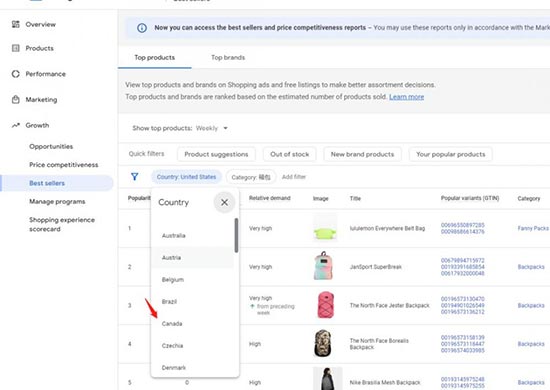Open the Weekly top products dropdown
Screen dimensions: 550x390
pyautogui.click(x=212, y=128)
